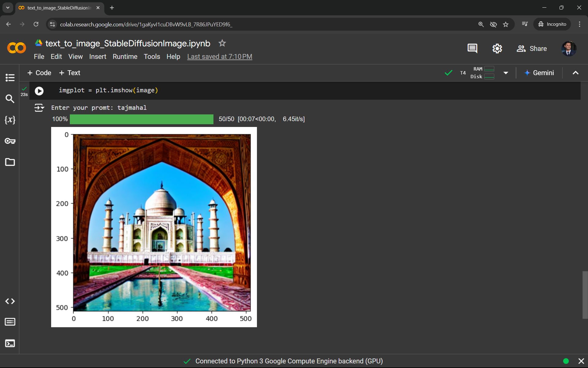This screenshot has width=588, height=368.
Task: Open the File menu
Action: 39,56
